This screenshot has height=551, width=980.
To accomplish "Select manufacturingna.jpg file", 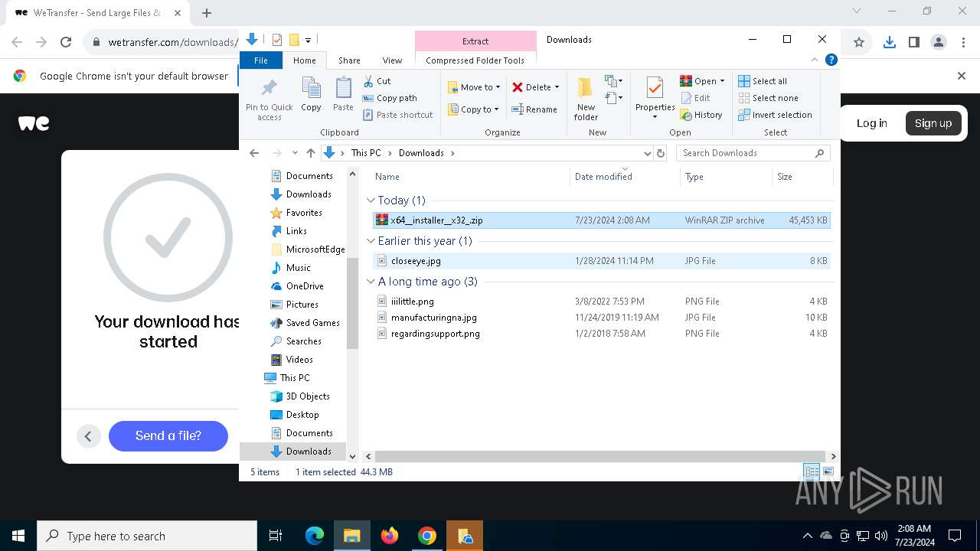I will (601, 318).
